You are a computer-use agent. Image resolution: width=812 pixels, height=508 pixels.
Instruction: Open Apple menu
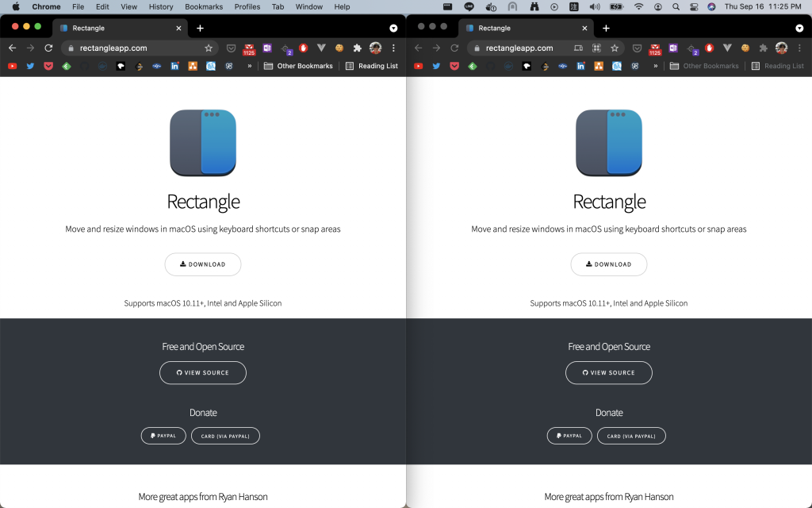[16, 6]
